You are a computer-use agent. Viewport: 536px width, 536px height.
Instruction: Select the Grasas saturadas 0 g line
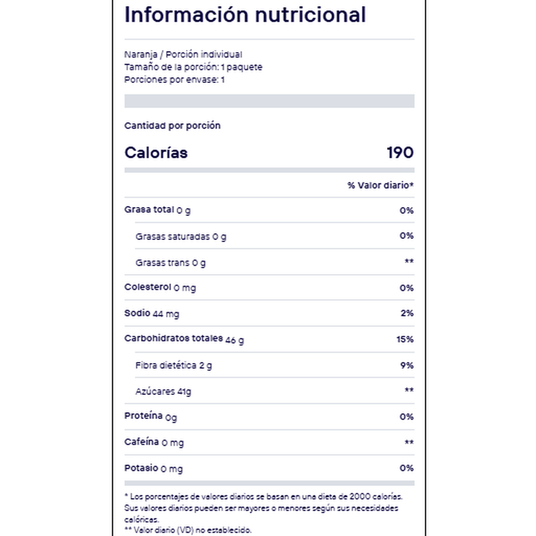(274, 236)
